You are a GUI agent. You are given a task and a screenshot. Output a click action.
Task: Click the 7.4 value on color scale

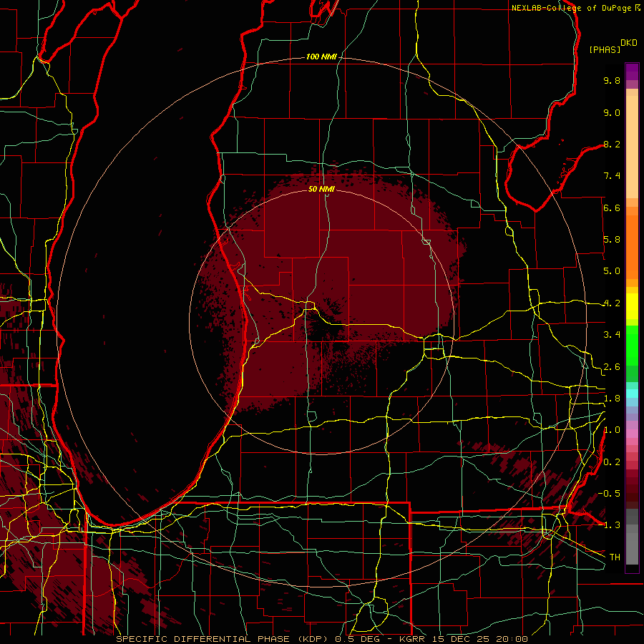[612, 176]
